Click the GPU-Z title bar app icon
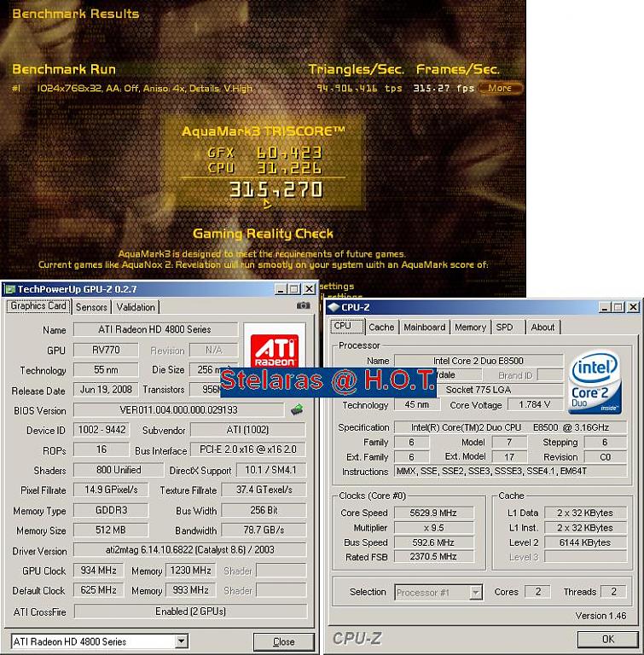644x655 pixels. (x=10, y=289)
